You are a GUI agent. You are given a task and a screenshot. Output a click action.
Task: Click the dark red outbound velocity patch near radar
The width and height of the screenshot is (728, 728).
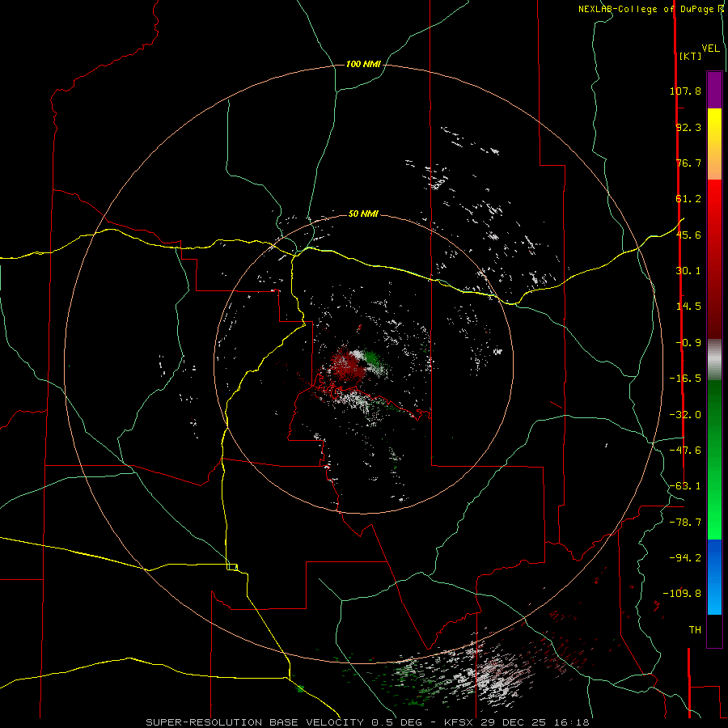(346, 366)
